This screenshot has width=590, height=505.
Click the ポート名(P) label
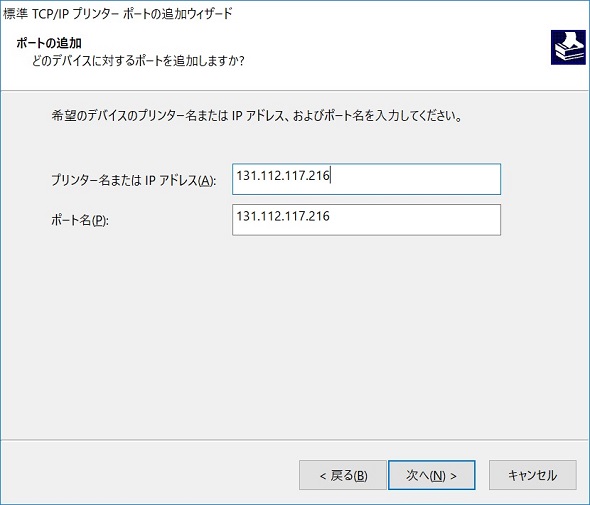click(x=80, y=220)
